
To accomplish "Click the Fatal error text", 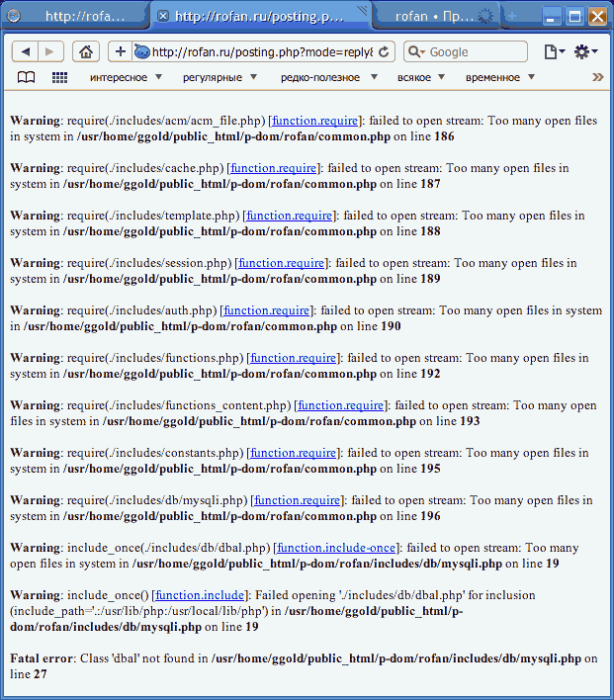I will 42,658.
